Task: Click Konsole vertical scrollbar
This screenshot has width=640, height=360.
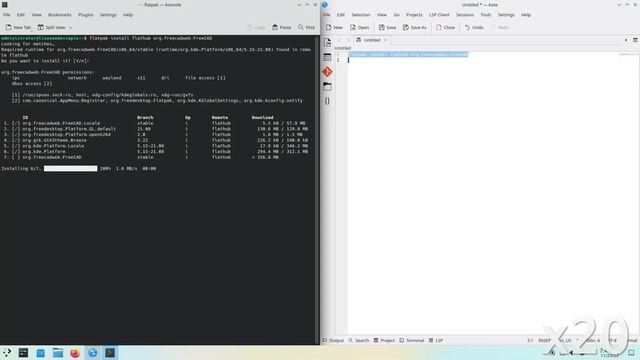Action: click(x=318, y=190)
